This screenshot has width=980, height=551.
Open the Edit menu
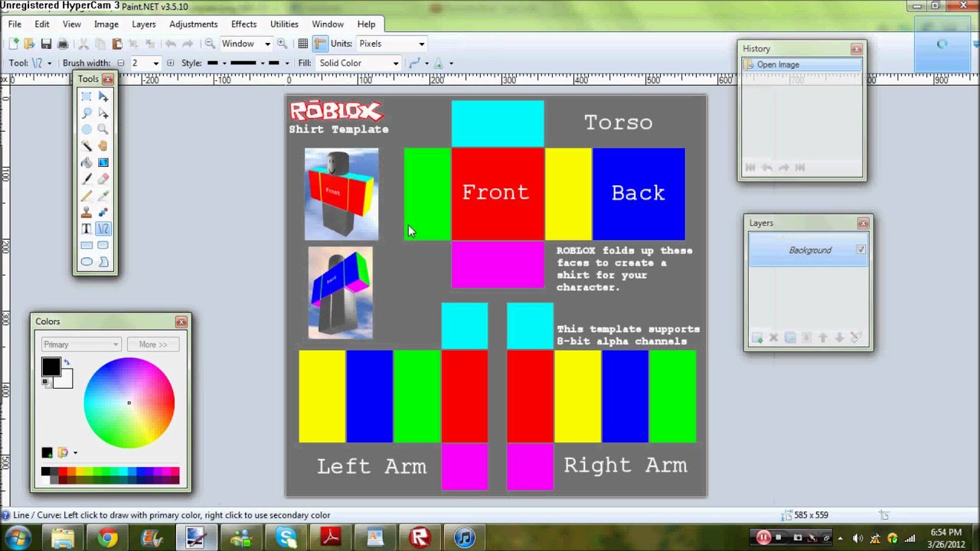pyautogui.click(x=42, y=24)
